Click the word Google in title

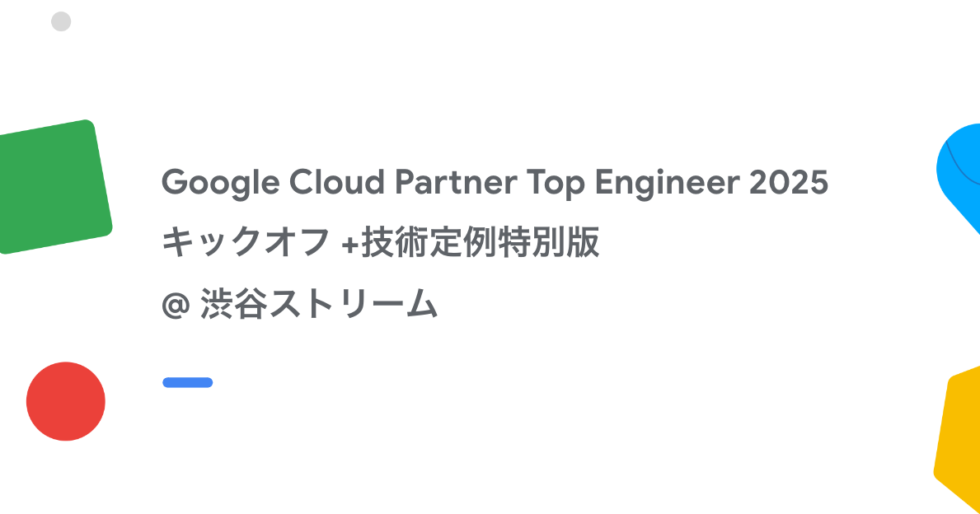click(221, 183)
